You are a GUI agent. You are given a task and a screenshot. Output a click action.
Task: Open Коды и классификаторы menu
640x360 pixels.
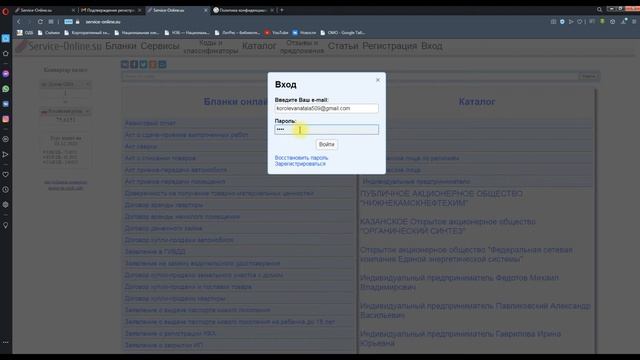[x=211, y=47]
